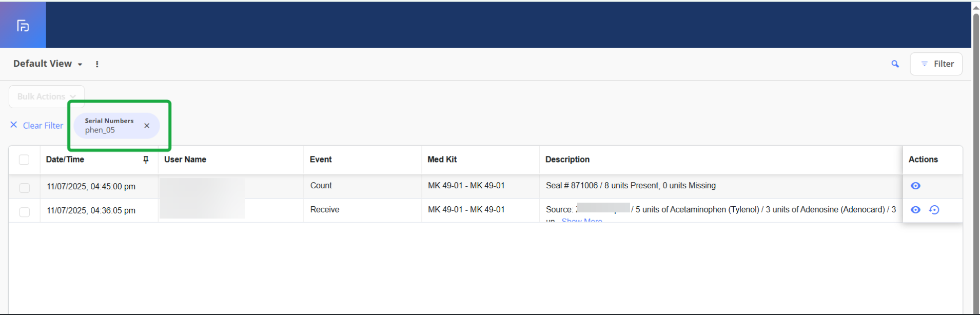The width and height of the screenshot is (980, 315).
Task: Open the three-dot view options menu
Action: tap(97, 64)
